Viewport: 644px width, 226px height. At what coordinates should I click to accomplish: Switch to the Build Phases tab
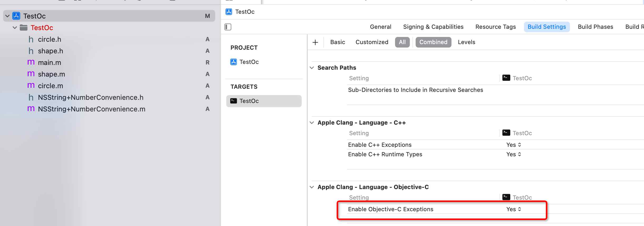(595, 27)
